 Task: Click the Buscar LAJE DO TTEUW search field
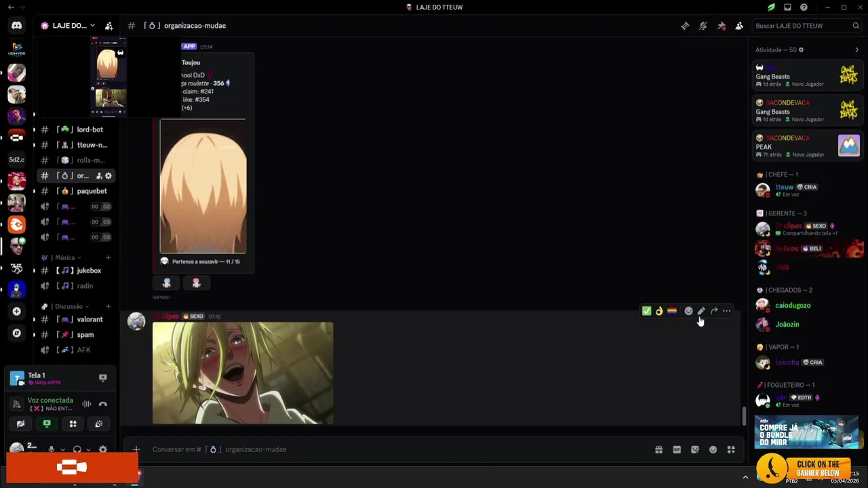pos(806,26)
